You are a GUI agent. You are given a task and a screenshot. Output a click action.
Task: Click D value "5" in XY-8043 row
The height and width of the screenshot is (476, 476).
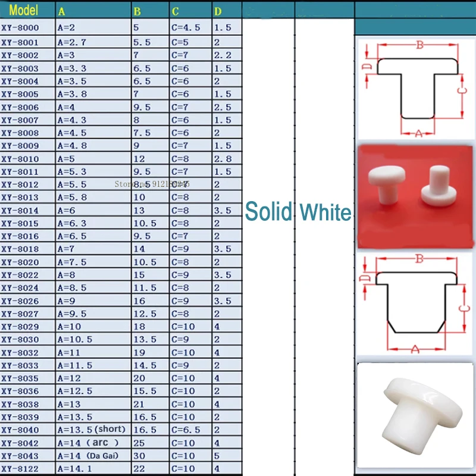217,456
